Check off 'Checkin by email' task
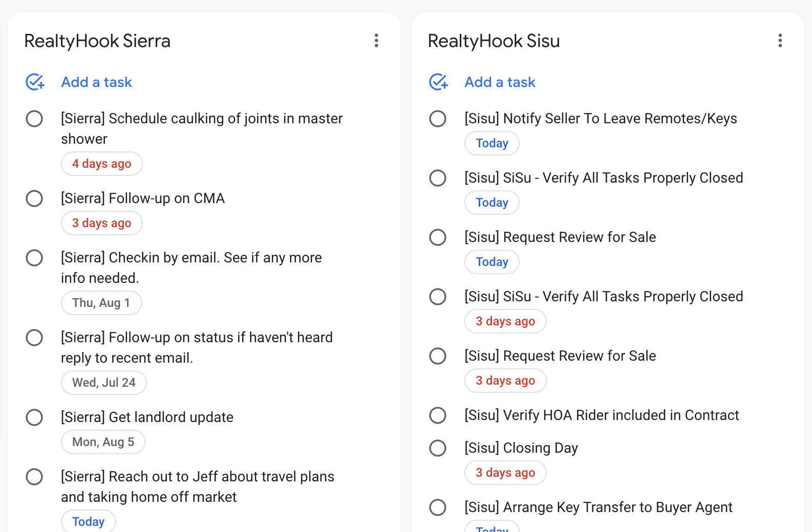812x532 pixels. tap(34, 258)
